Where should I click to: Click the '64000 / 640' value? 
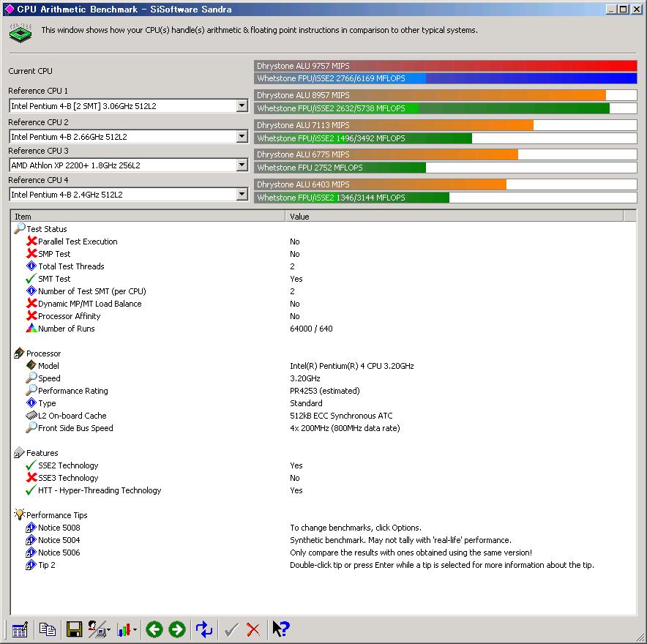coord(311,329)
